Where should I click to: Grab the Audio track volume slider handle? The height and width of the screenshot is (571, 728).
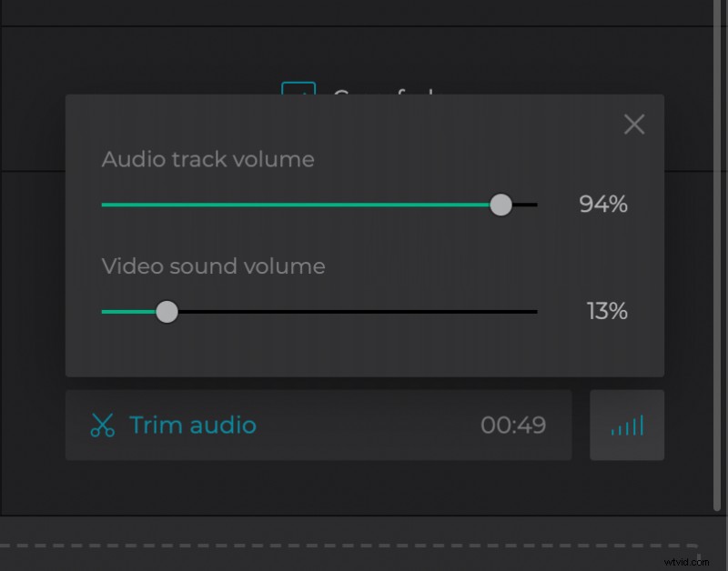[x=501, y=205]
